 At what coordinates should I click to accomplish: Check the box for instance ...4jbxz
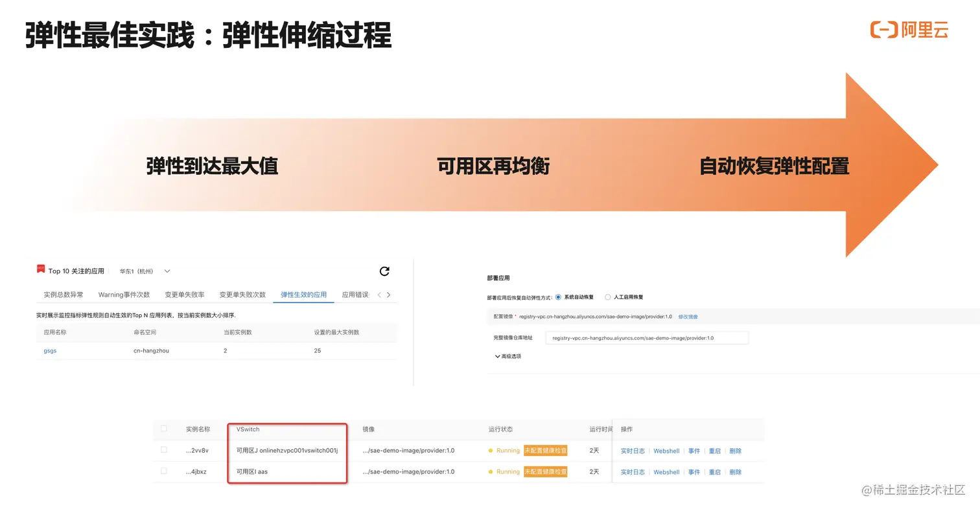[x=164, y=471]
